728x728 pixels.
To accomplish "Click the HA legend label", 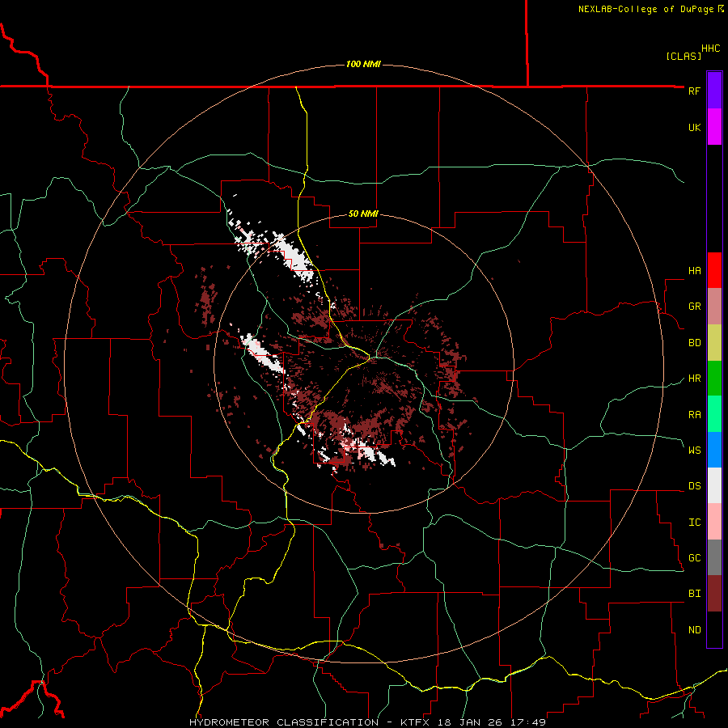I will (x=694, y=271).
